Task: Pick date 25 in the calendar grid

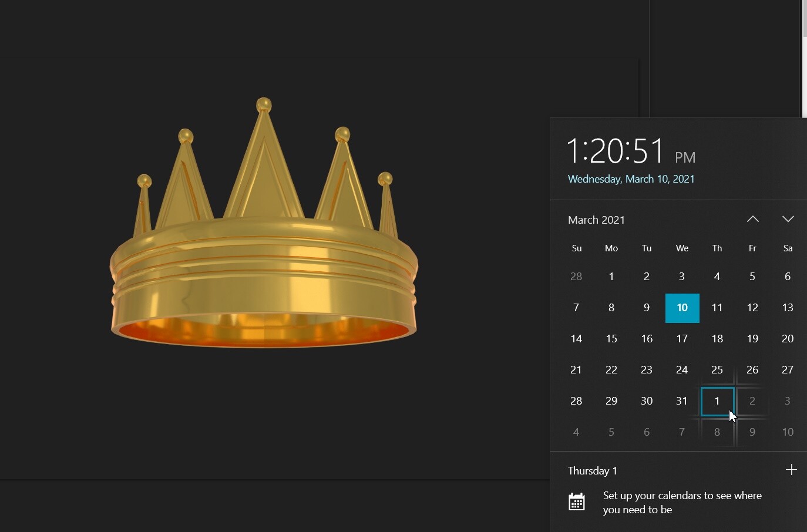Action: [717, 370]
